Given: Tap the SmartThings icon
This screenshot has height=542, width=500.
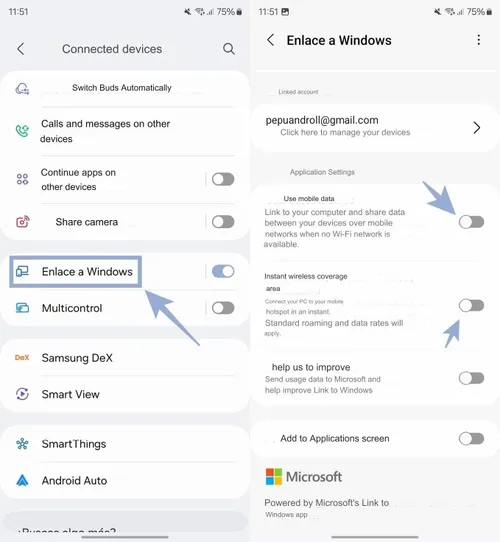Looking at the screenshot, I should click(22, 444).
